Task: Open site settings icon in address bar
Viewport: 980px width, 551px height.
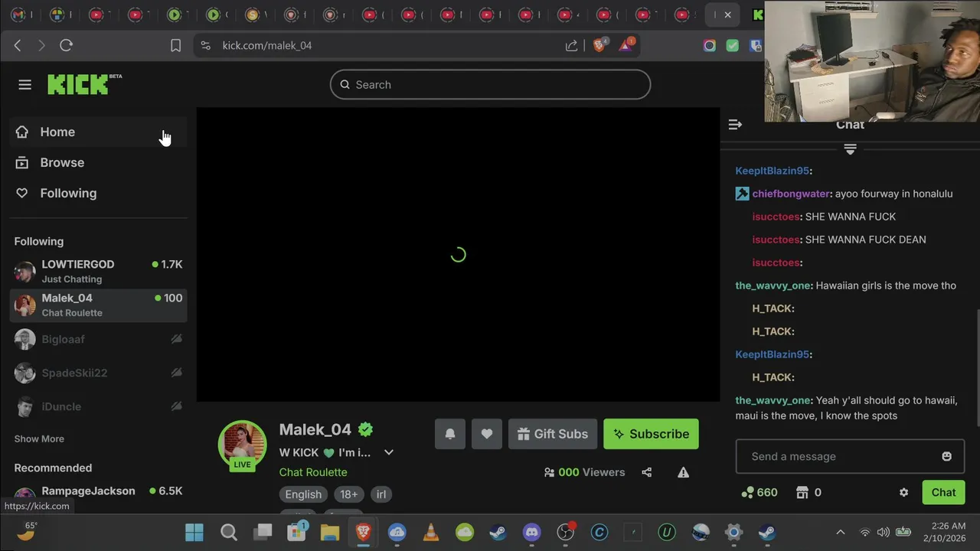Action: coord(205,45)
